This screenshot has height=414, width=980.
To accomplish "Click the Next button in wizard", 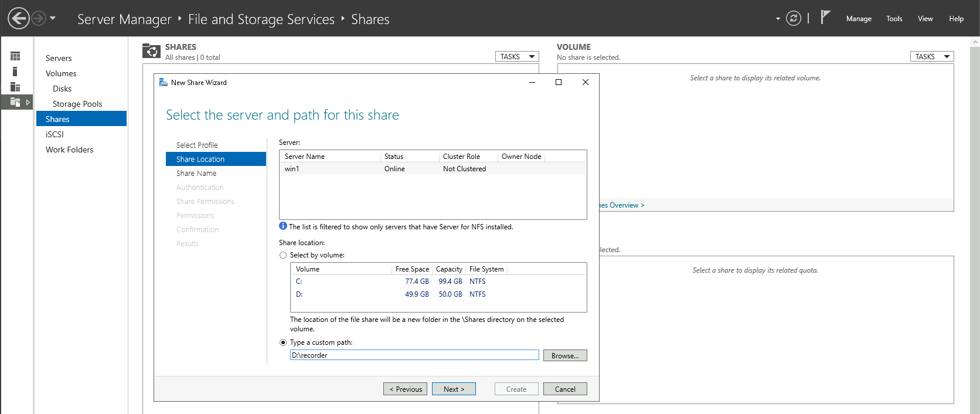I will (454, 389).
